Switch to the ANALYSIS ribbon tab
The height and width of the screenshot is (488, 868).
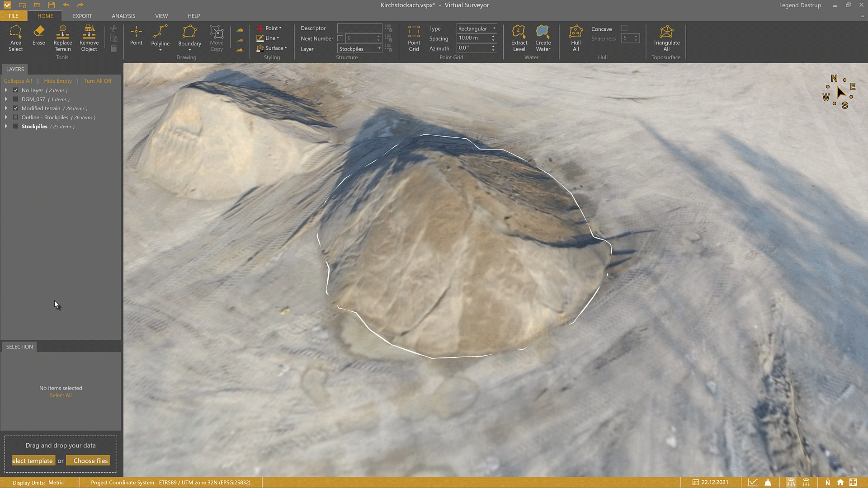click(x=123, y=16)
